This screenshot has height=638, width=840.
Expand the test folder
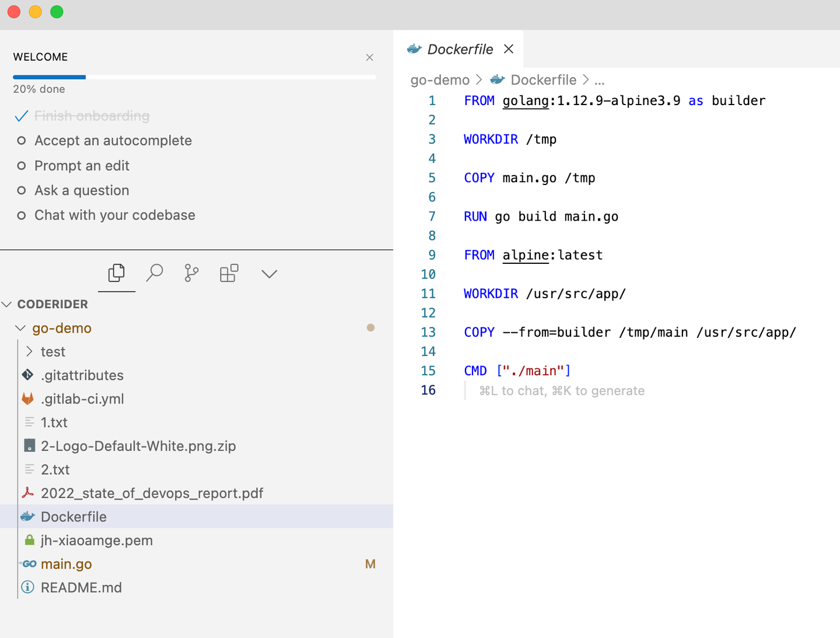point(30,351)
